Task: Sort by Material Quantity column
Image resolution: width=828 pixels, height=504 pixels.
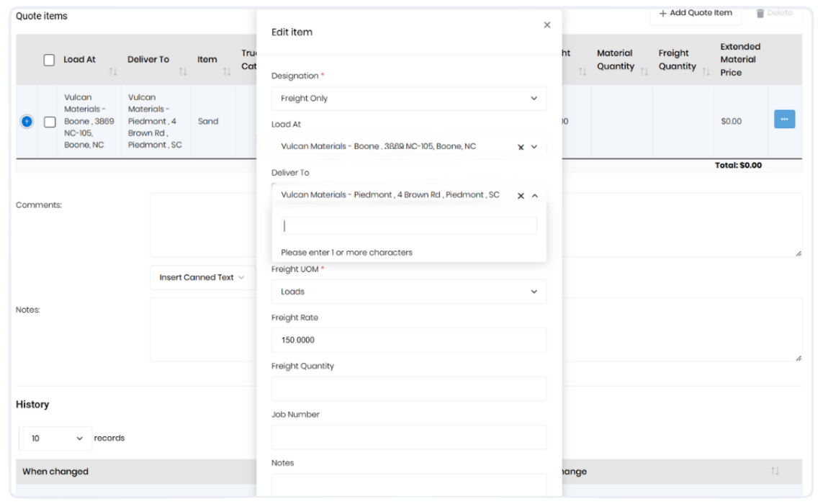Action: (x=644, y=71)
